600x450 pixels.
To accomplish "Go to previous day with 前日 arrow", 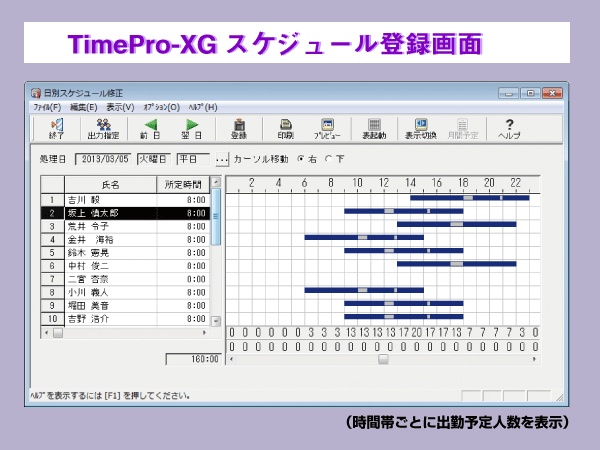I will tap(150, 129).
